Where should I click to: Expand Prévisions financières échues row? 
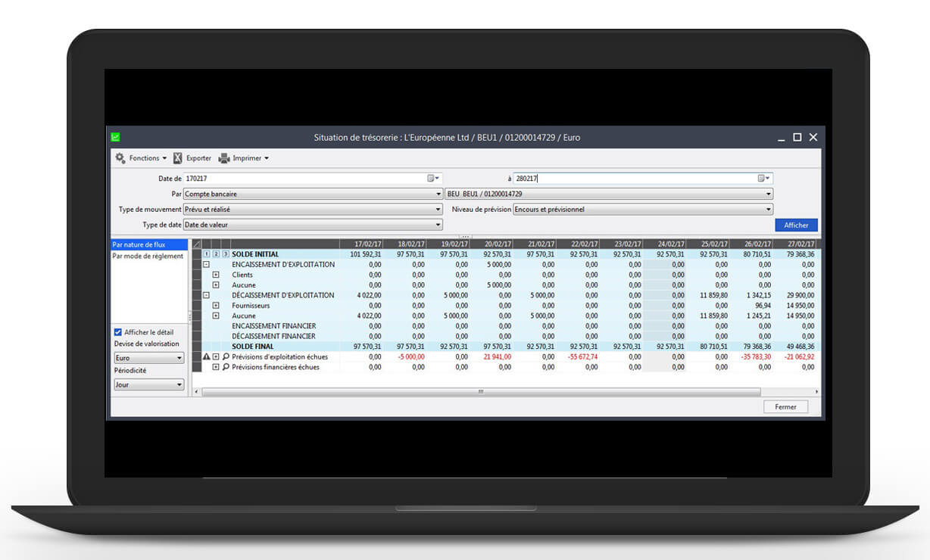tap(216, 367)
